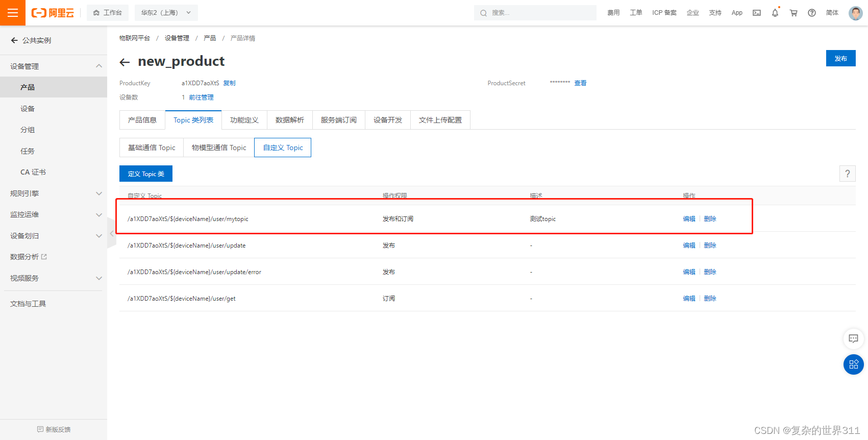Viewport: 868px width, 440px height.
Task: Open 工单 in the top bar
Action: [x=636, y=13]
